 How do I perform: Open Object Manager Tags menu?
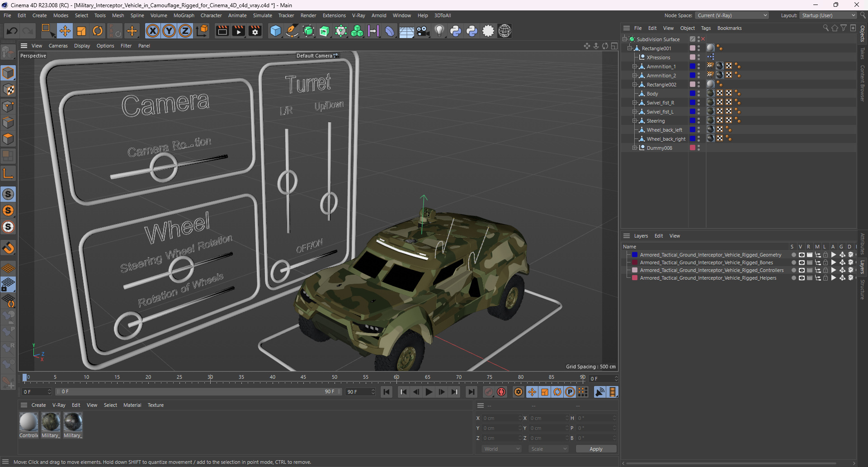[706, 28]
